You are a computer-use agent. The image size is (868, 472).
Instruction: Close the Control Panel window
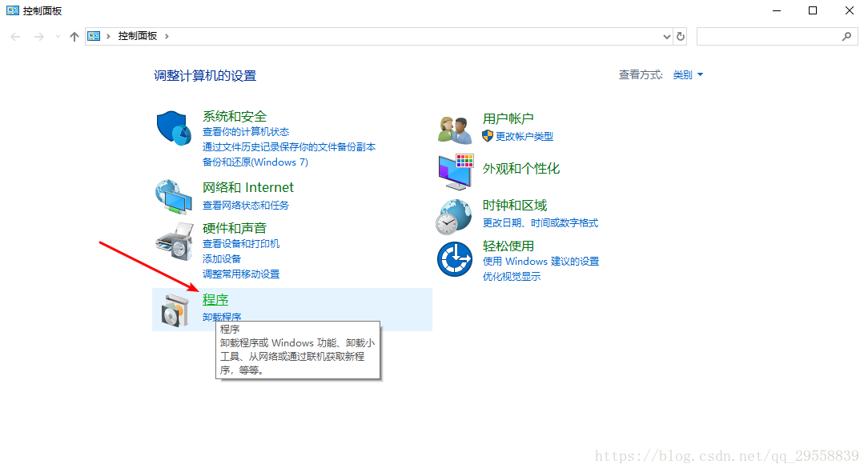coord(849,10)
